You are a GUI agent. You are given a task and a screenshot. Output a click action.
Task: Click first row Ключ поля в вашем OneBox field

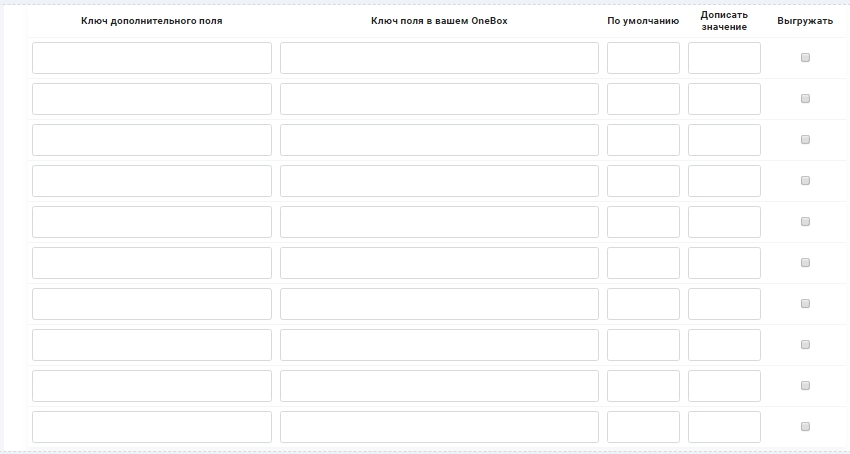[439, 58]
